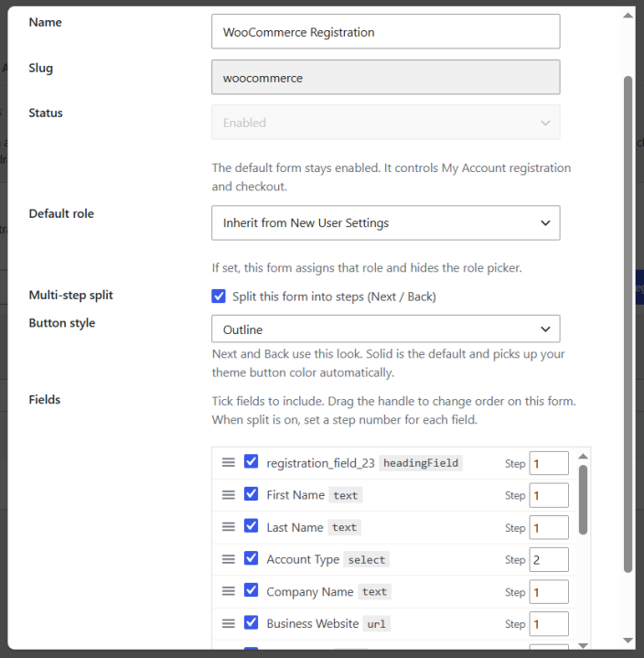Click the Name input field

[x=385, y=31]
